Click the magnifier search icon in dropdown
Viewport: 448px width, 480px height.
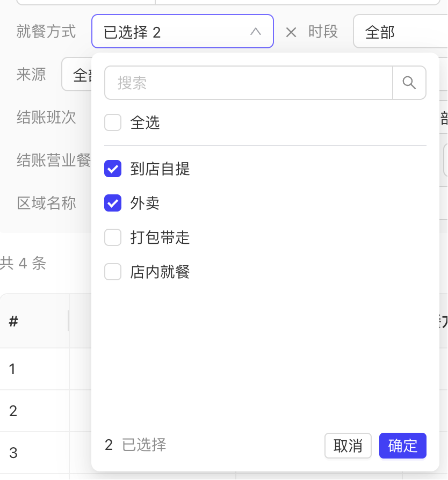click(409, 83)
